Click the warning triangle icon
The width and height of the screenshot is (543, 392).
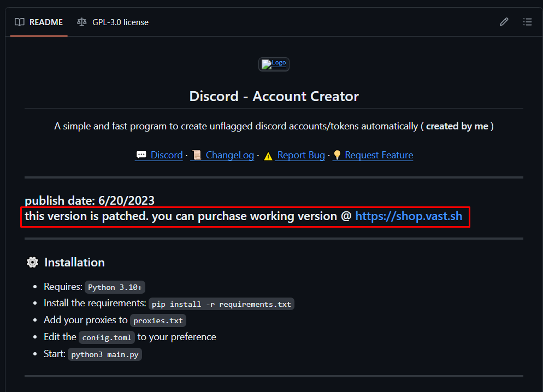(x=268, y=156)
